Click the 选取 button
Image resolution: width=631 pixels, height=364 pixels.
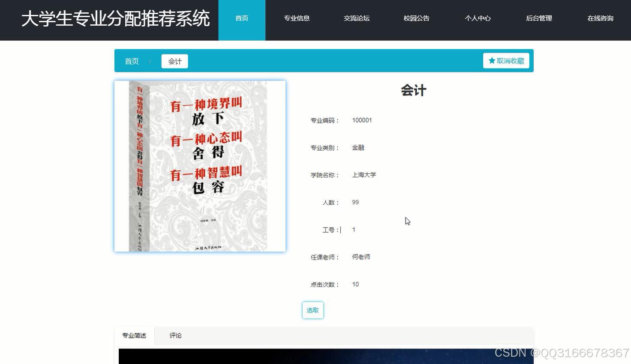pos(313,310)
